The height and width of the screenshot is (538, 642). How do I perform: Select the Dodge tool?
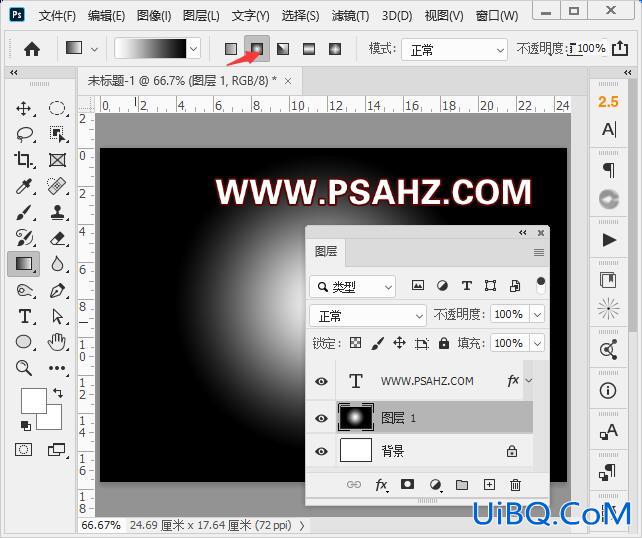[24, 290]
